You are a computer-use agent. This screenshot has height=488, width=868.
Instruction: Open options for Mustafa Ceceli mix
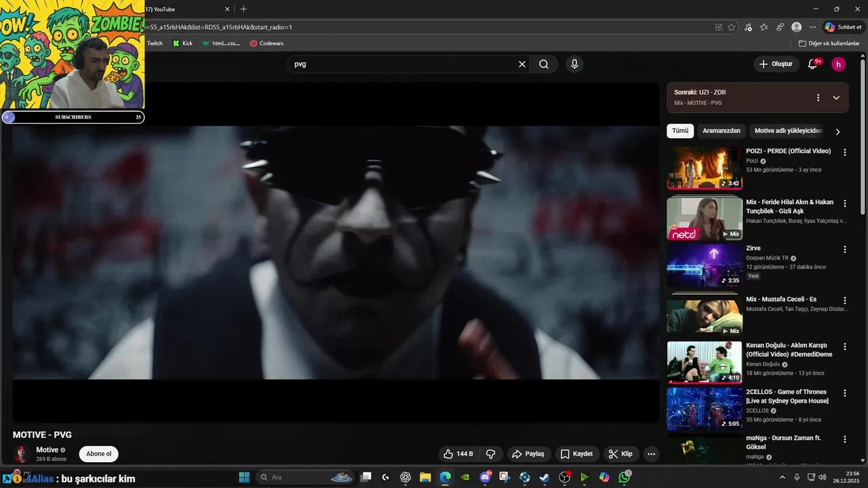click(845, 300)
